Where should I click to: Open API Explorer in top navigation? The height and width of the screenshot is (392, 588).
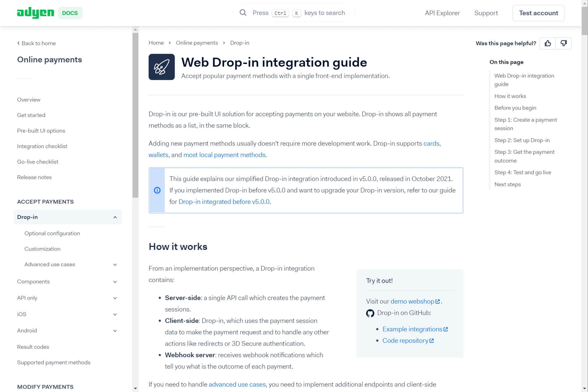[x=442, y=13]
